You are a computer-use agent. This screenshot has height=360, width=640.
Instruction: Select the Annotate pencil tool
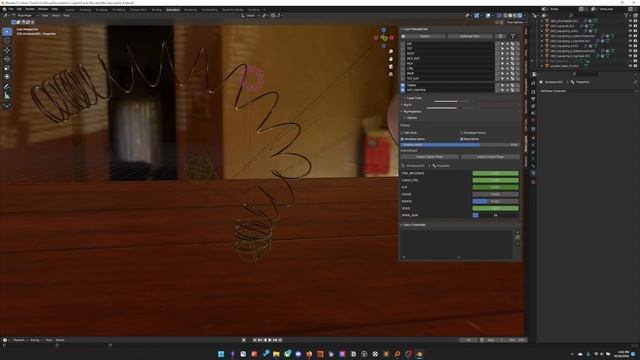[7, 87]
